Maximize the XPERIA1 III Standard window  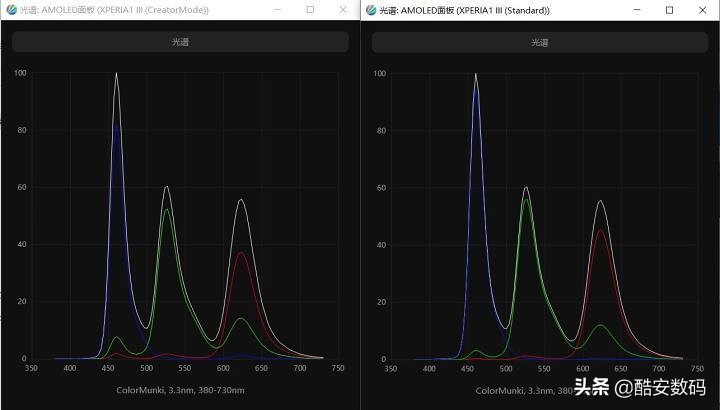[x=669, y=10]
